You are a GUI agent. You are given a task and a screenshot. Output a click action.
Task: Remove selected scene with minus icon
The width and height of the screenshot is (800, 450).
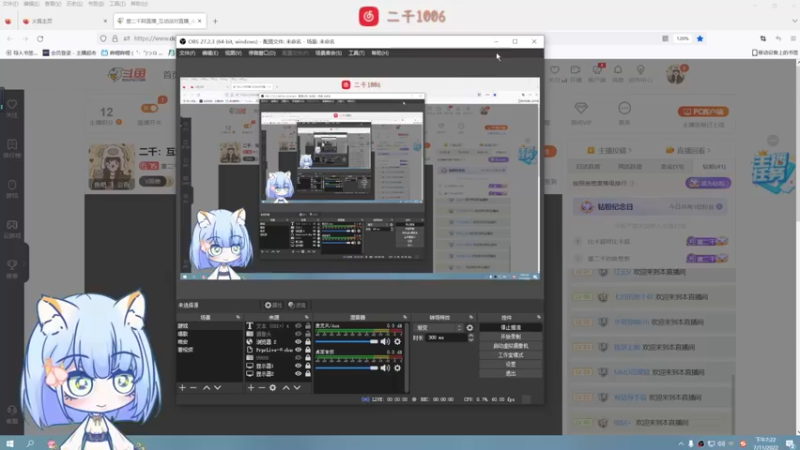193,388
